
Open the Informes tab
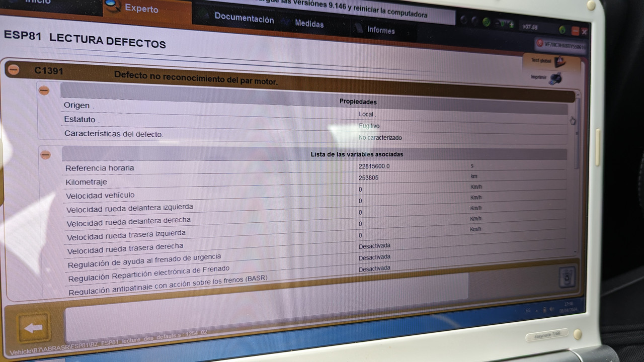coord(381,30)
